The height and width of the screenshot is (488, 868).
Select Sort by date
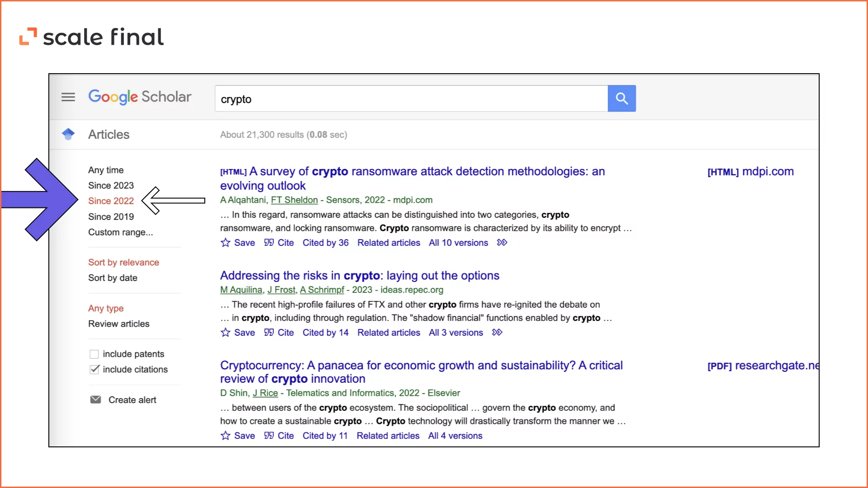point(113,278)
